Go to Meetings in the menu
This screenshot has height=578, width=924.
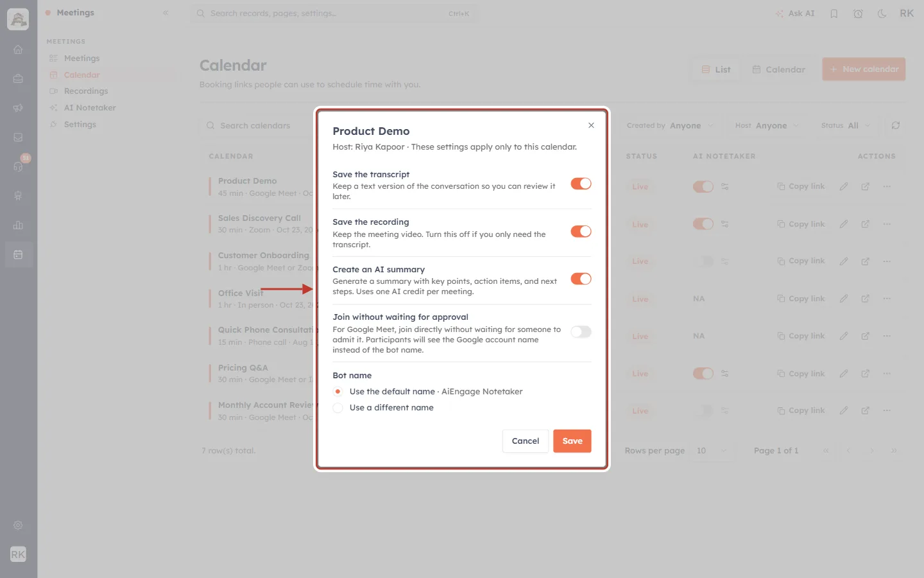(81, 58)
